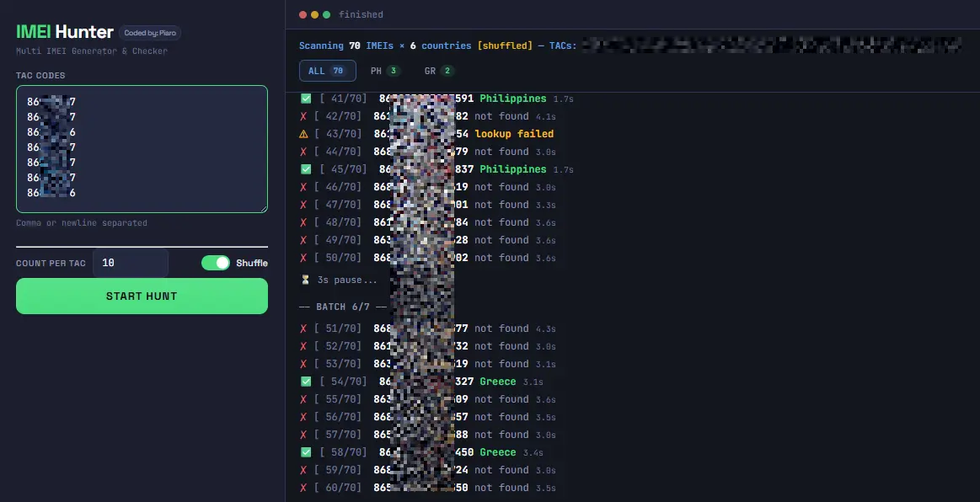Click the green check icon on row 45/70

[x=306, y=169]
